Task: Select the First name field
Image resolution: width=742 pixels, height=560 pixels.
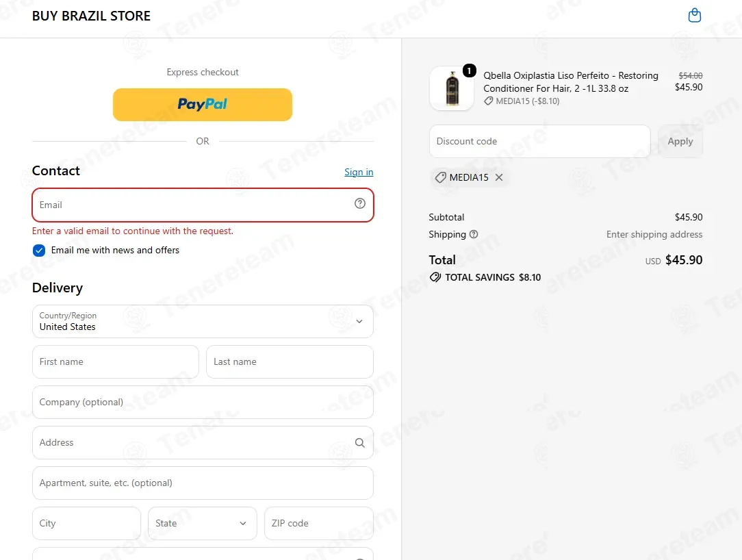Action: 116,361
